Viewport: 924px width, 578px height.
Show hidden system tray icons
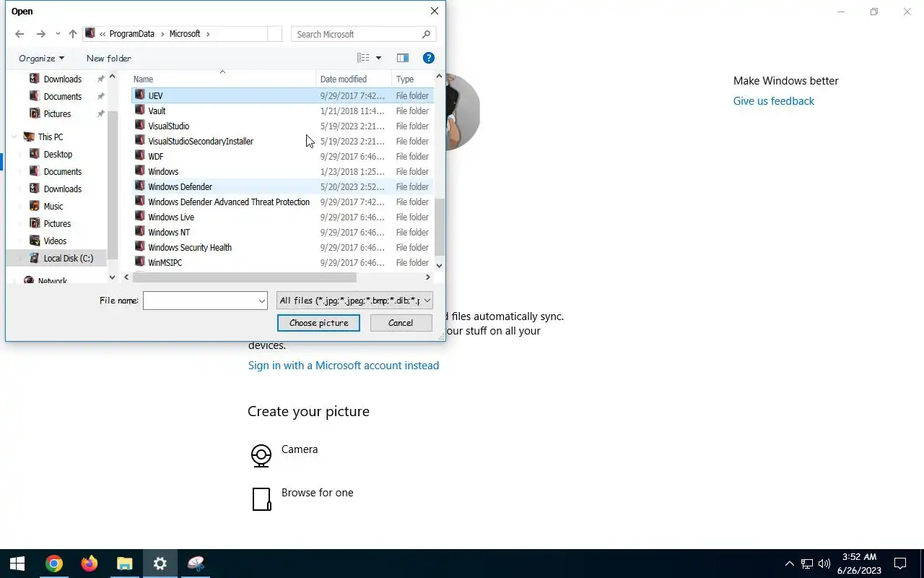pyautogui.click(x=789, y=564)
